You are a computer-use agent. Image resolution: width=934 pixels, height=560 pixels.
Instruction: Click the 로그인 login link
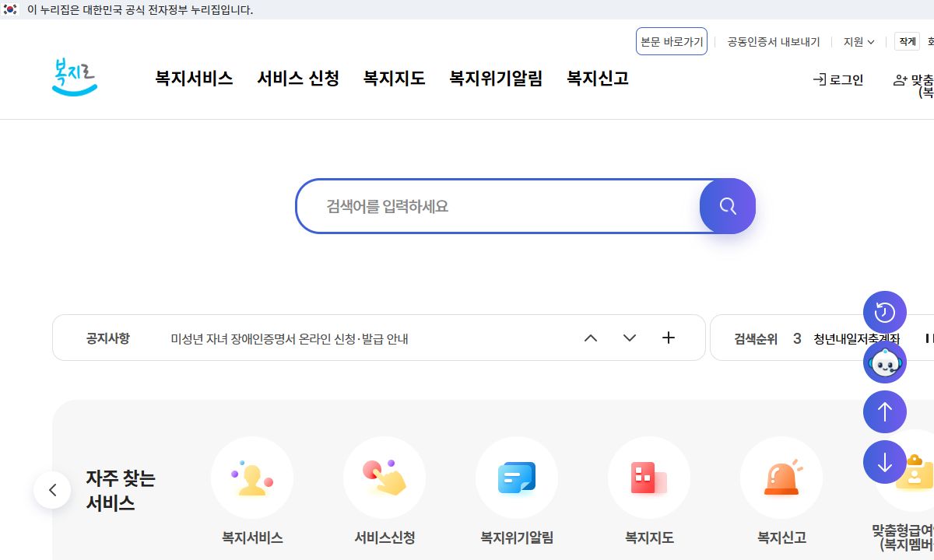coord(838,79)
